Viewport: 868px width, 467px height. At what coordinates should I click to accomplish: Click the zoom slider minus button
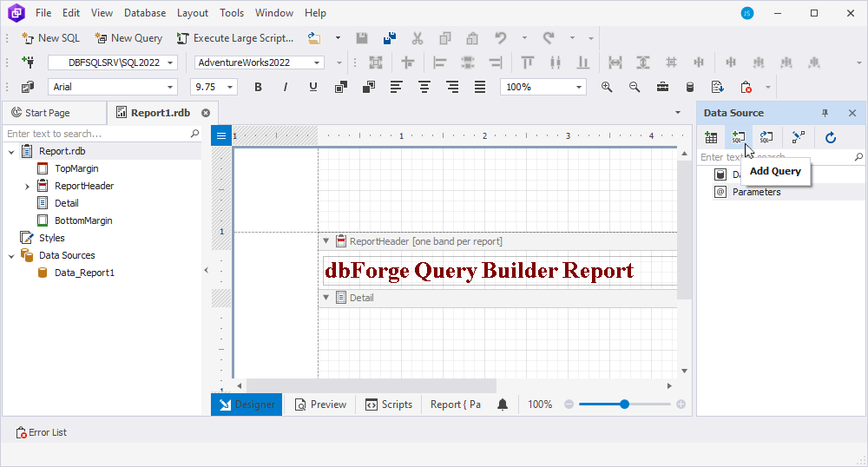[x=569, y=405]
